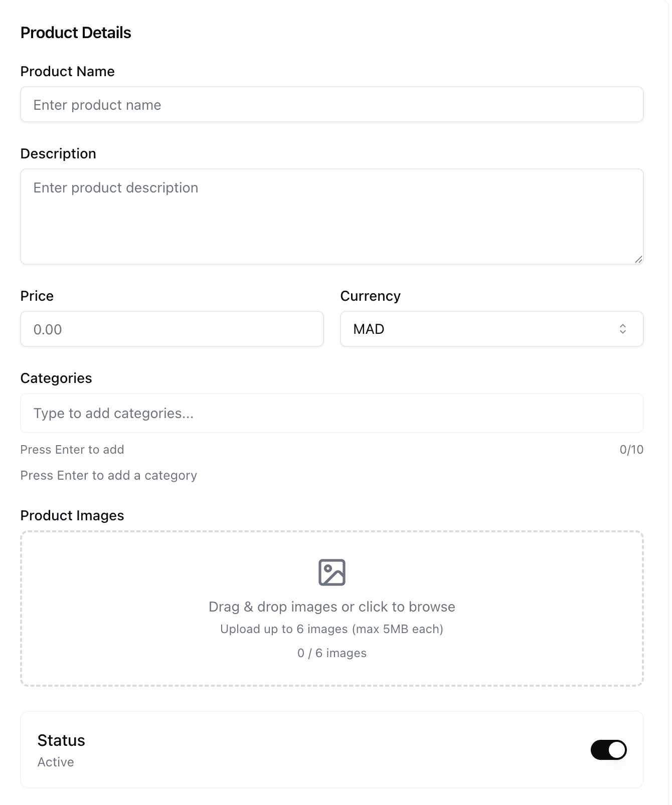Image resolution: width=672 pixels, height=805 pixels.
Task: Click the description resize handle
Action: click(638, 259)
